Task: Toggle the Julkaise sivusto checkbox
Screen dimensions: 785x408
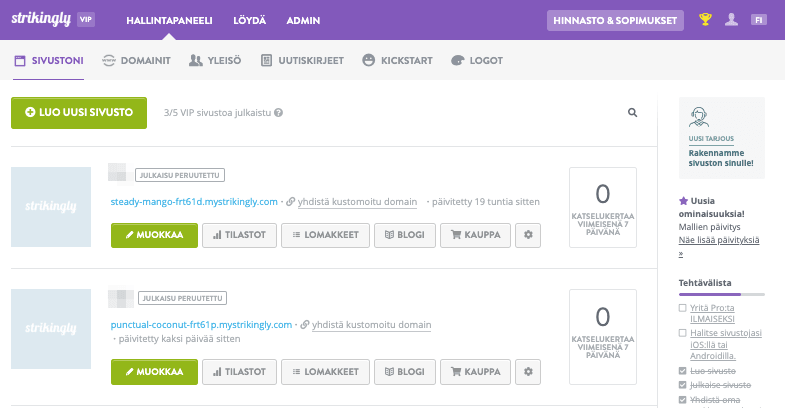Action: pyautogui.click(x=682, y=385)
